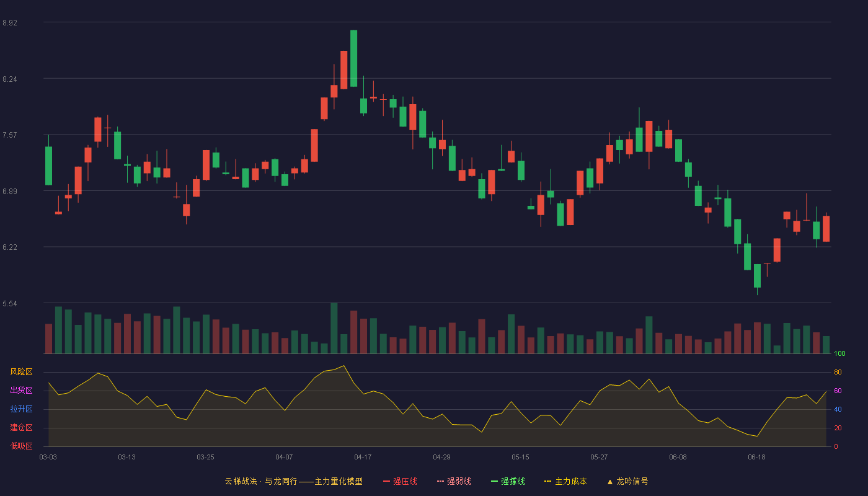Select the tall green candle at the price peak

point(353,58)
